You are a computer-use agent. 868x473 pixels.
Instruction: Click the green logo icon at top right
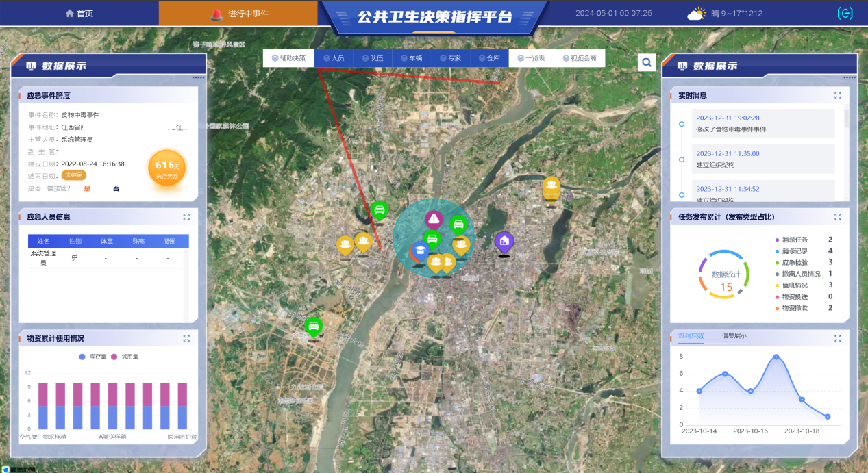tap(845, 14)
